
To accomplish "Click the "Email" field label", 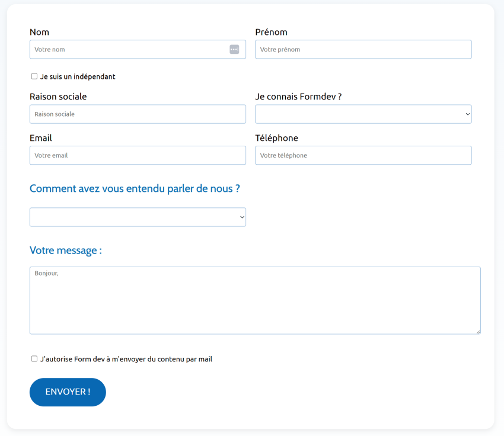I will (41, 138).
